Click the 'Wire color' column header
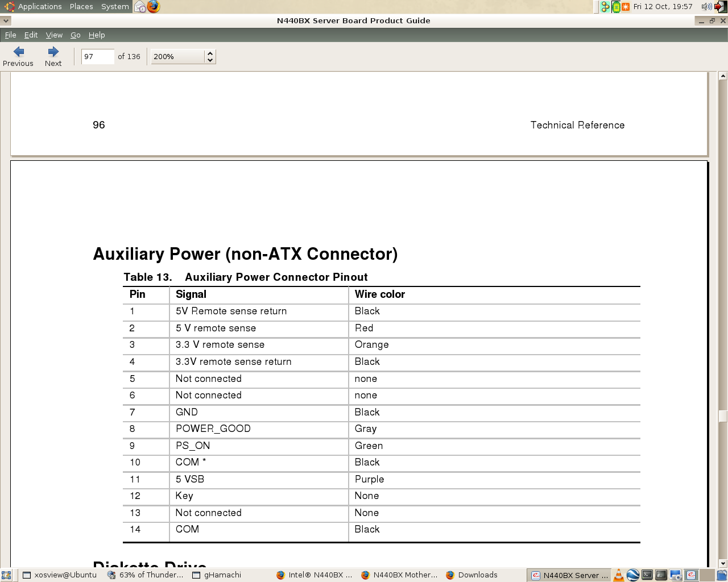Viewport: 728px width, 582px height. [x=380, y=294]
